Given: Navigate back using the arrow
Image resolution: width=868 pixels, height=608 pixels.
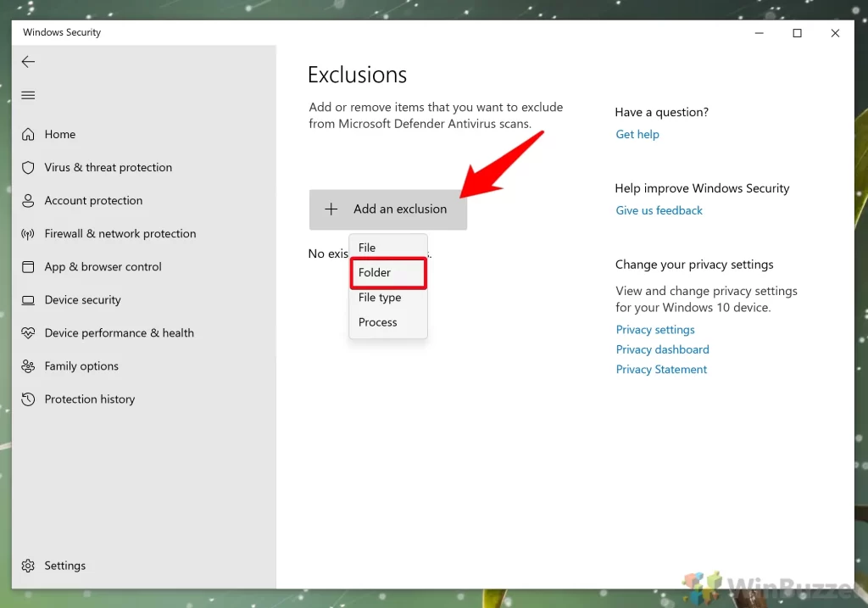Looking at the screenshot, I should (x=28, y=61).
